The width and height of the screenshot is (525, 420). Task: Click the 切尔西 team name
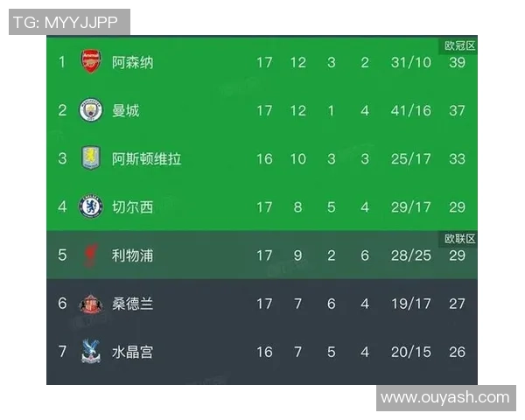tap(132, 206)
